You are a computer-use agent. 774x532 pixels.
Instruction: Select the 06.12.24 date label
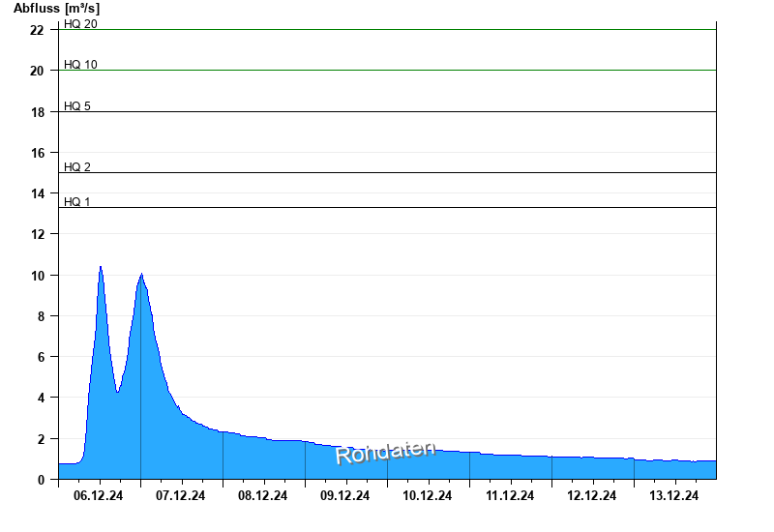(x=99, y=495)
